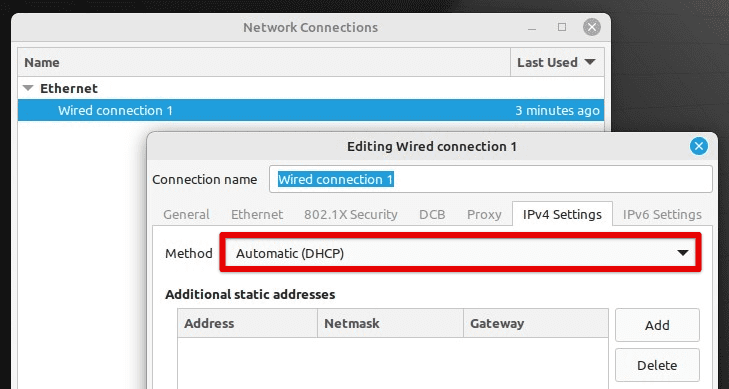Click the Ethernet group label
Viewport: 729px width, 389px height.
point(69,88)
